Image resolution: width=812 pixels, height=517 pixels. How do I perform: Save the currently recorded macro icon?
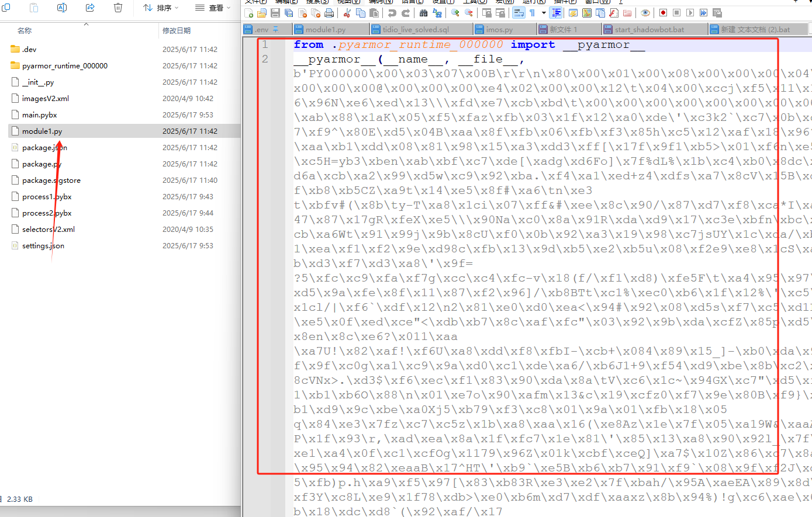point(717,13)
